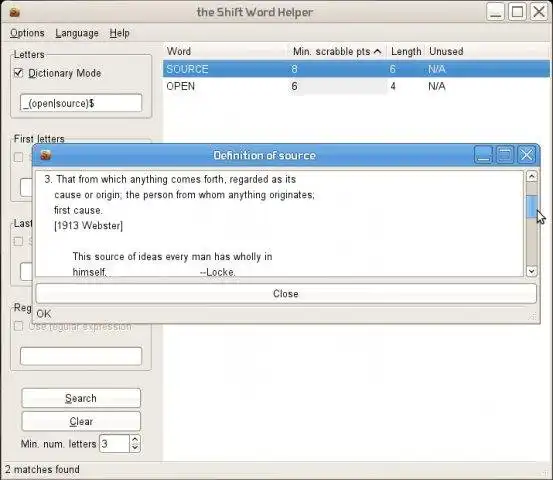The width and height of the screenshot is (553, 480).
Task: Open the Language menu
Action: tap(77, 33)
